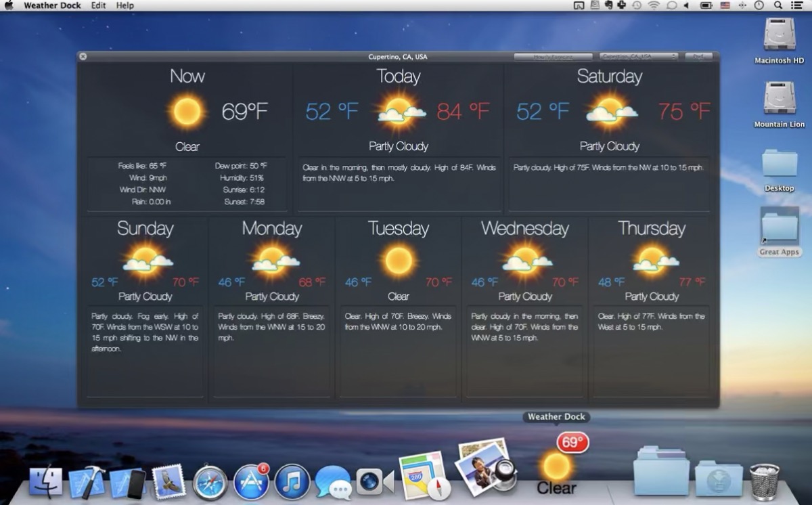This screenshot has height=505, width=812.
Task: Click the US flag input menu icon
Action: 725,5
